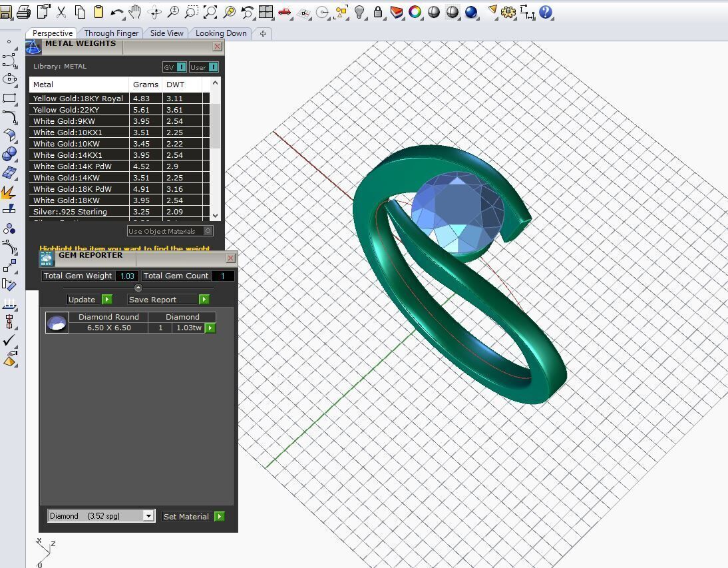
Task: Click the Zoom Selected icon
Action: click(230, 12)
